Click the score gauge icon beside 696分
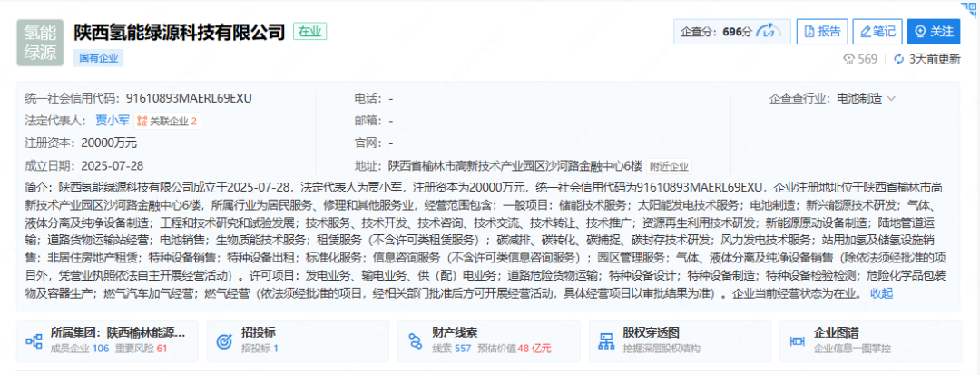 tap(769, 32)
